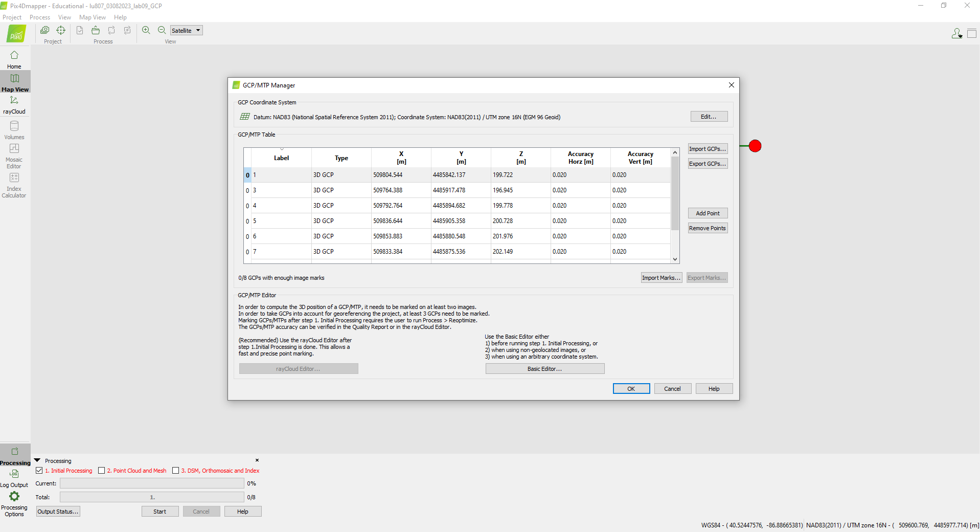Click the Accuracy Horz [m] column header
Image resolution: width=980 pixels, height=532 pixels.
(x=581, y=158)
